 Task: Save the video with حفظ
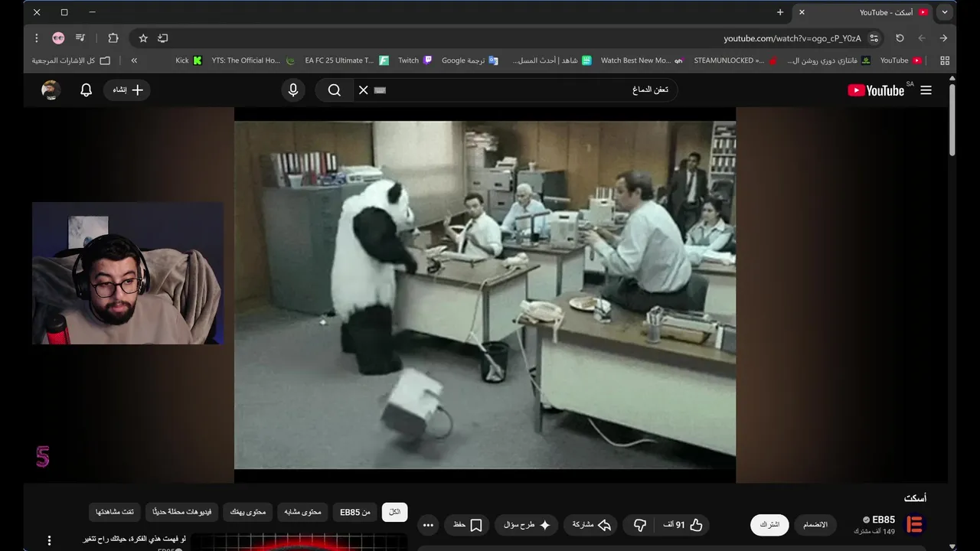pyautogui.click(x=466, y=525)
